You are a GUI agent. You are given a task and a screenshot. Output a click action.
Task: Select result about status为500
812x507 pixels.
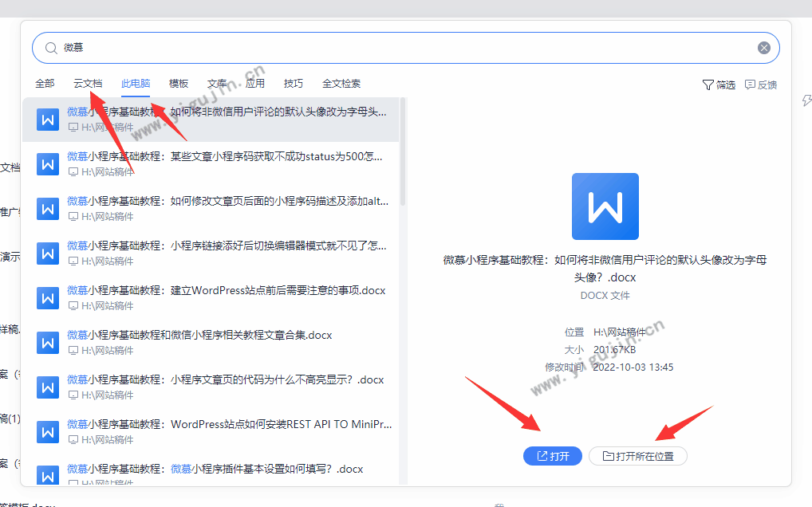click(211, 164)
